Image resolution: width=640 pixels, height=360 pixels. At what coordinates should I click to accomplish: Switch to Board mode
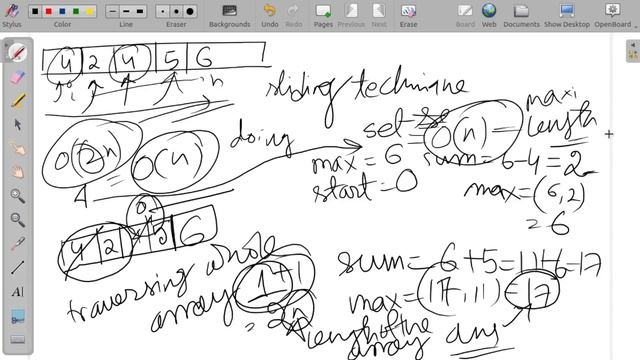465,15
